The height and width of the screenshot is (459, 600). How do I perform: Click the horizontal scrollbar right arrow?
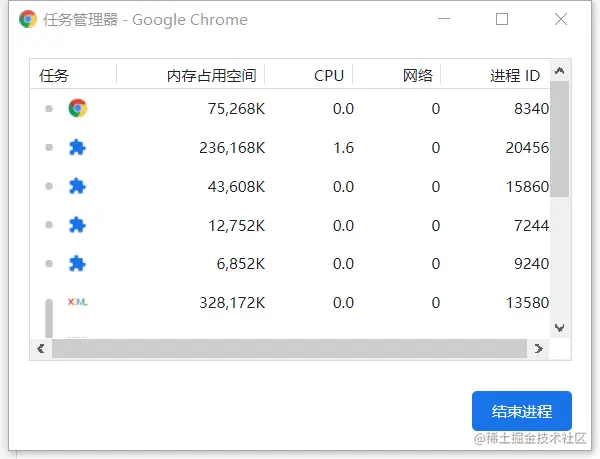pyautogui.click(x=538, y=348)
